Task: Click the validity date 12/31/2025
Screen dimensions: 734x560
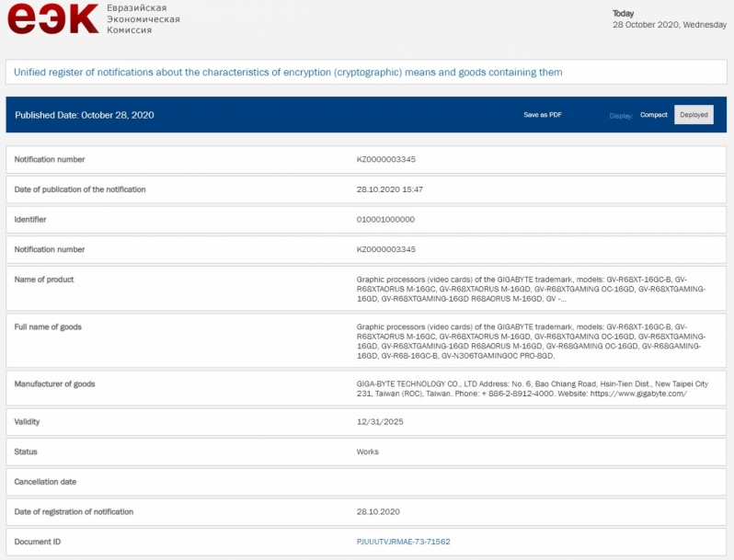Action: (380, 422)
